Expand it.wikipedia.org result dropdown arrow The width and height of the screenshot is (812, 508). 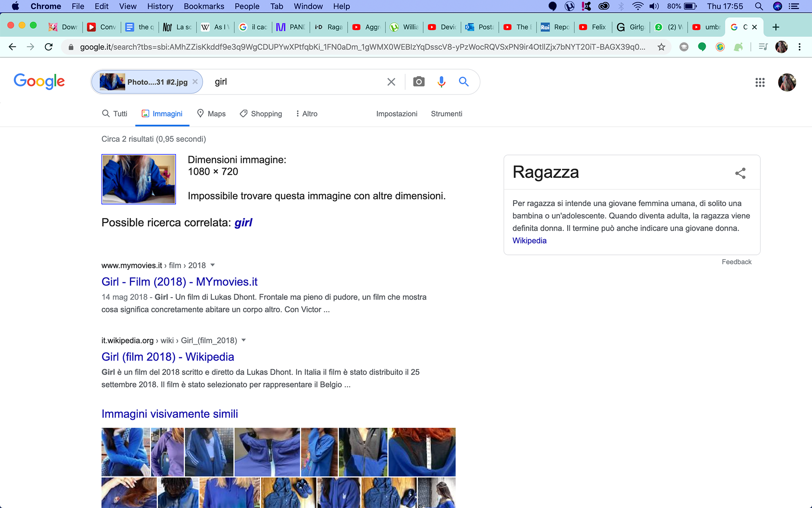coord(244,340)
